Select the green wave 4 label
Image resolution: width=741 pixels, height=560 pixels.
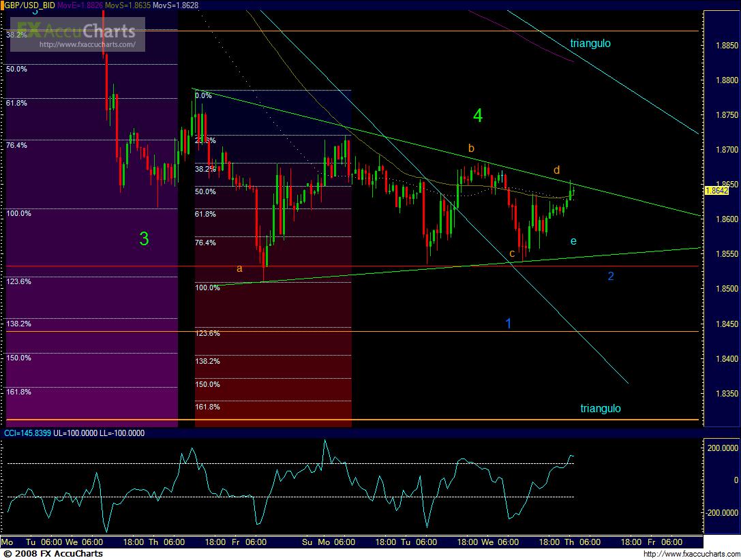pyautogui.click(x=478, y=116)
